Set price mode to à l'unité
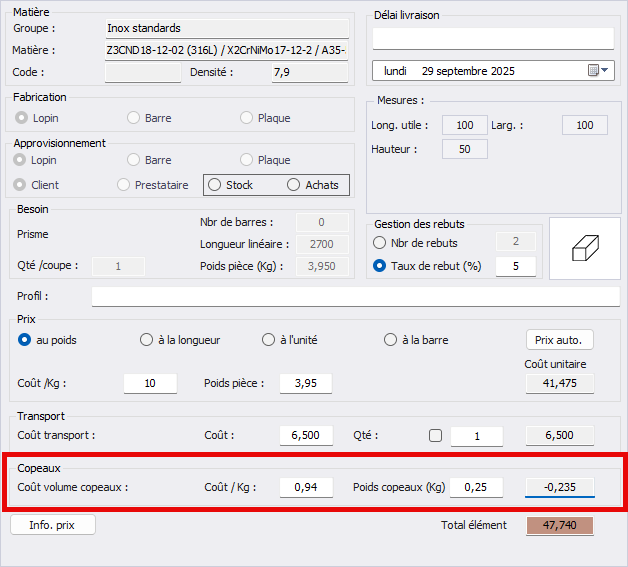This screenshot has width=628, height=567. coord(268,340)
